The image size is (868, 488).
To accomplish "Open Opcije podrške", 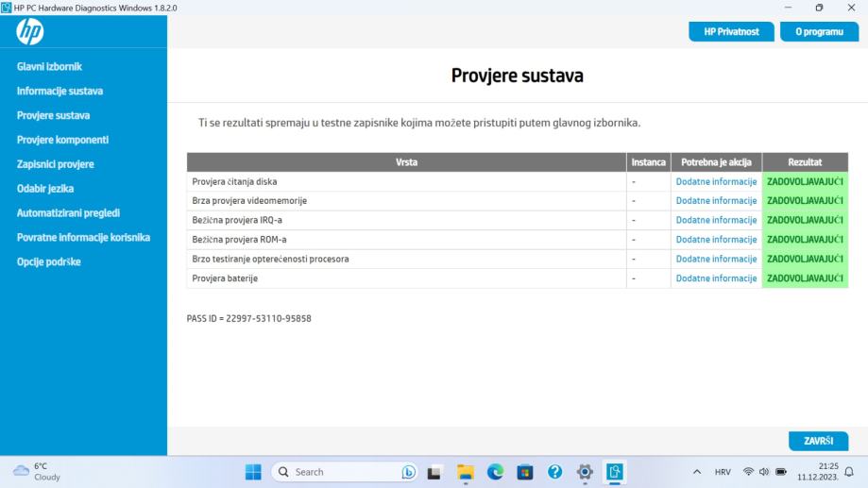I will pos(49,261).
